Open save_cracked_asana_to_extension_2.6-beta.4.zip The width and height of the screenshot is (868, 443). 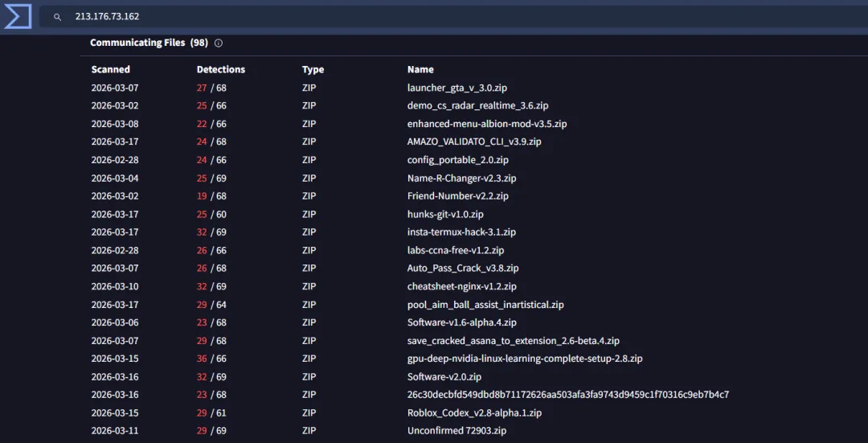pos(513,341)
